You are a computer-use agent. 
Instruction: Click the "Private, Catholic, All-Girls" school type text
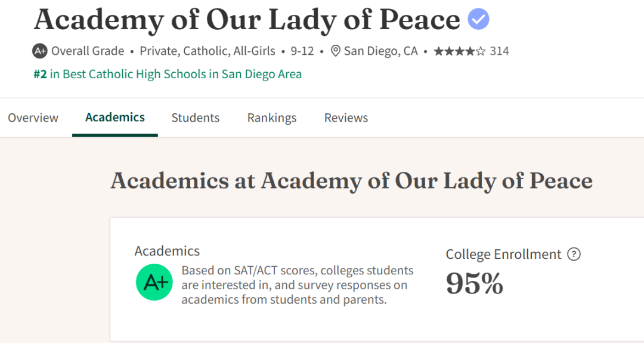point(208,51)
